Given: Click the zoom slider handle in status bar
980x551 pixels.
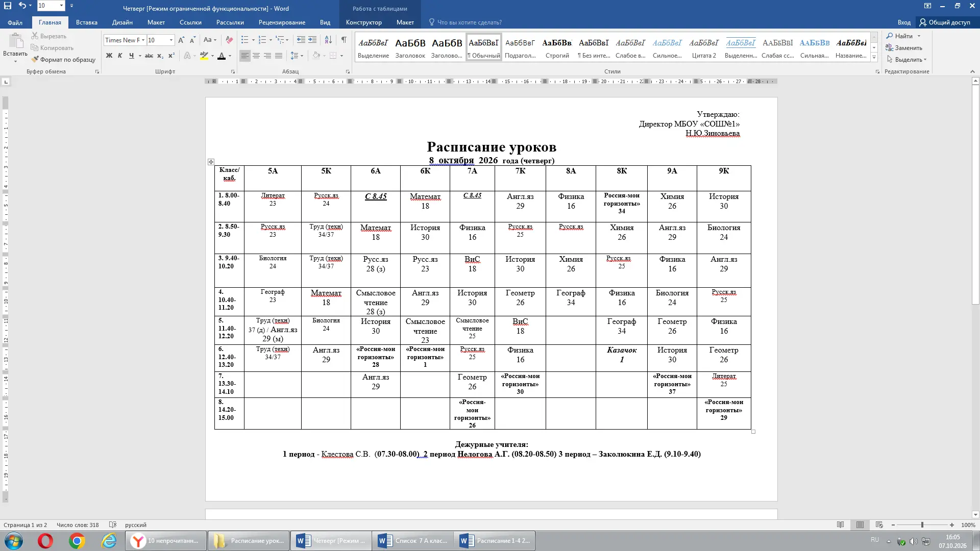Looking at the screenshot, I should click(922, 524).
